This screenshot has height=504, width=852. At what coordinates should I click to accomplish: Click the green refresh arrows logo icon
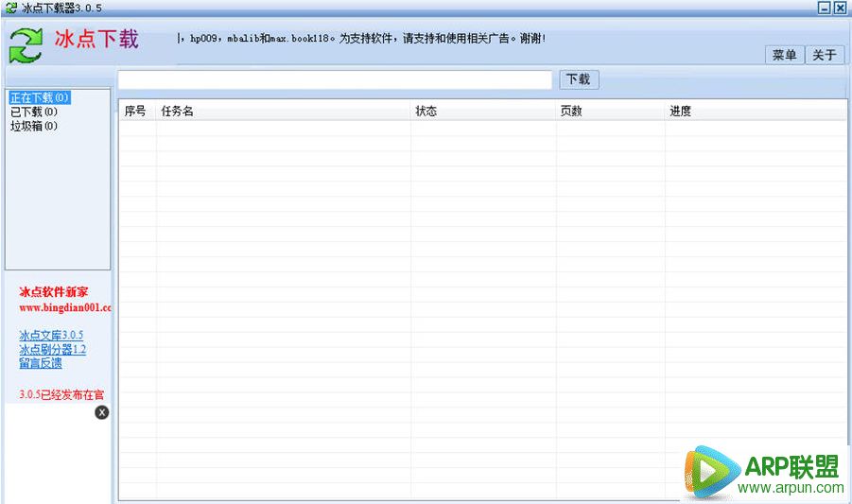[x=26, y=45]
